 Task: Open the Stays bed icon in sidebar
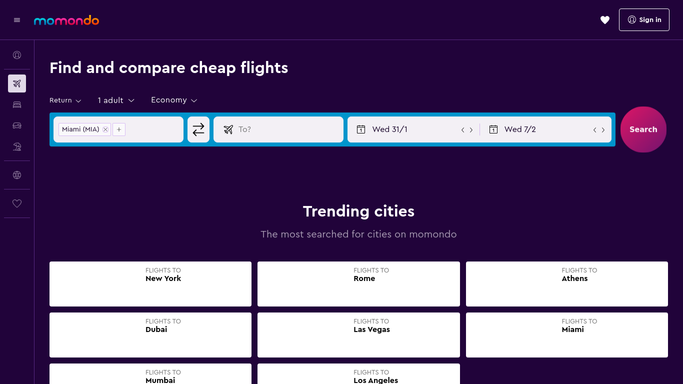click(17, 104)
